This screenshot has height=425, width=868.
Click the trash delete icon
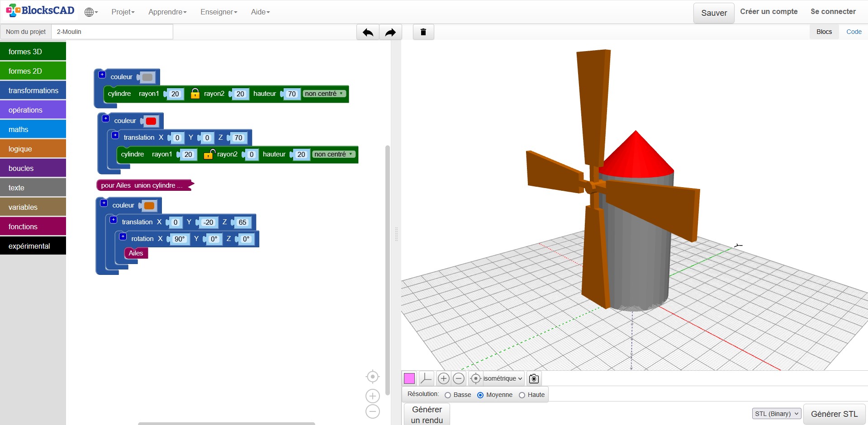[x=423, y=32]
